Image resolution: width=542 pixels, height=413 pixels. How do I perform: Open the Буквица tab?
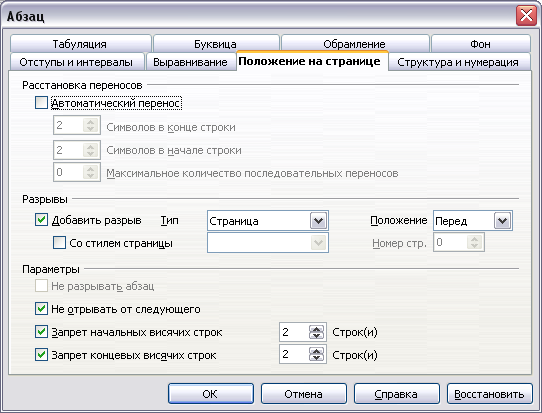coord(216,44)
